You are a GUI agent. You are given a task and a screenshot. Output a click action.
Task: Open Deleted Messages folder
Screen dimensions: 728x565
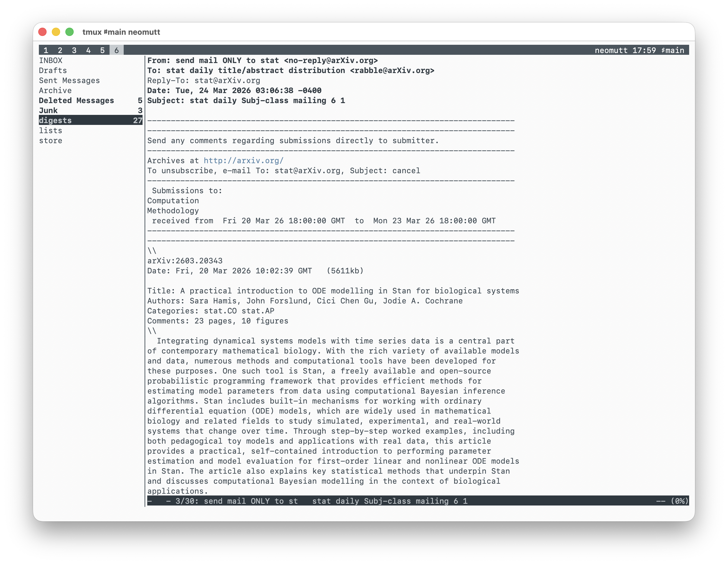pyautogui.click(x=76, y=100)
